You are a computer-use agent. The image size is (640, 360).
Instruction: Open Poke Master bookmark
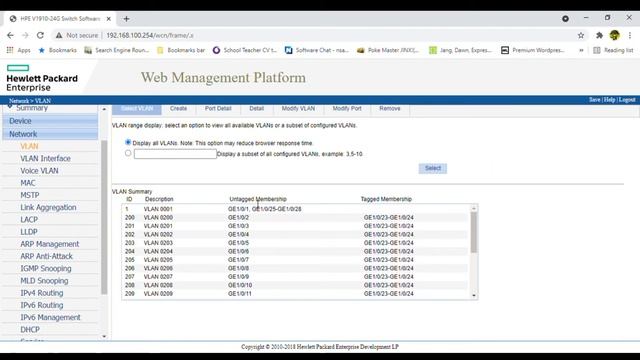388,50
